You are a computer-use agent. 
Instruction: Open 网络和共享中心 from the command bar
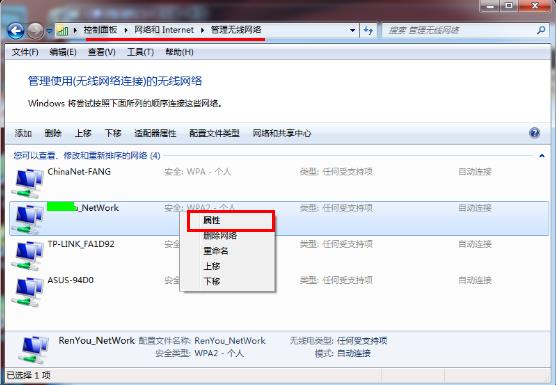coord(282,134)
